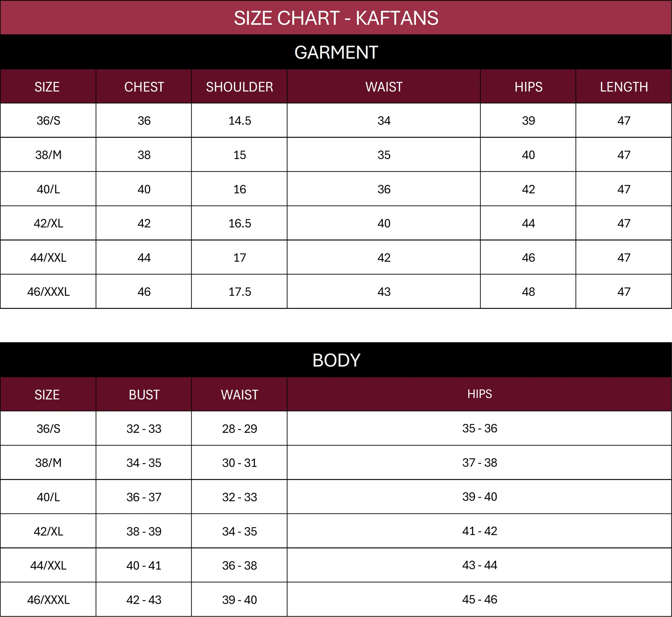The image size is (672, 617).
Task: Click the 35 - 36 hips range
Action: pyautogui.click(x=480, y=428)
